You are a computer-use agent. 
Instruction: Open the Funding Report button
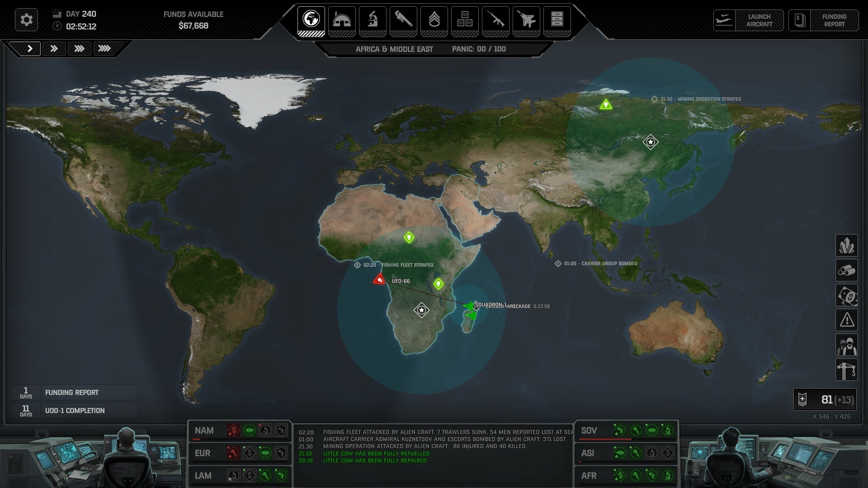(x=823, y=20)
